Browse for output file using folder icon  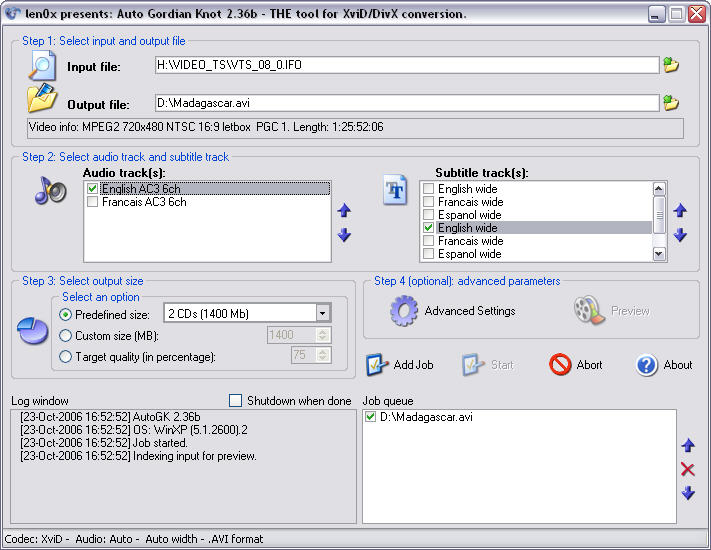[x=671, y=103]
